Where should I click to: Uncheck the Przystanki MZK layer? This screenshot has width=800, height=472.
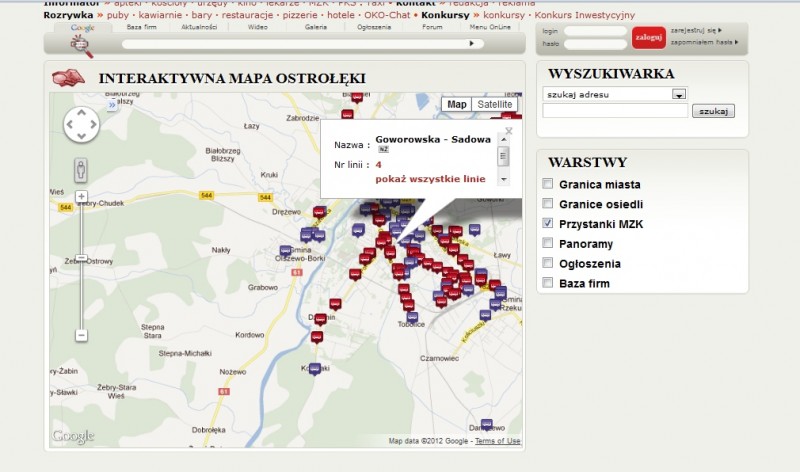[547, 223]
